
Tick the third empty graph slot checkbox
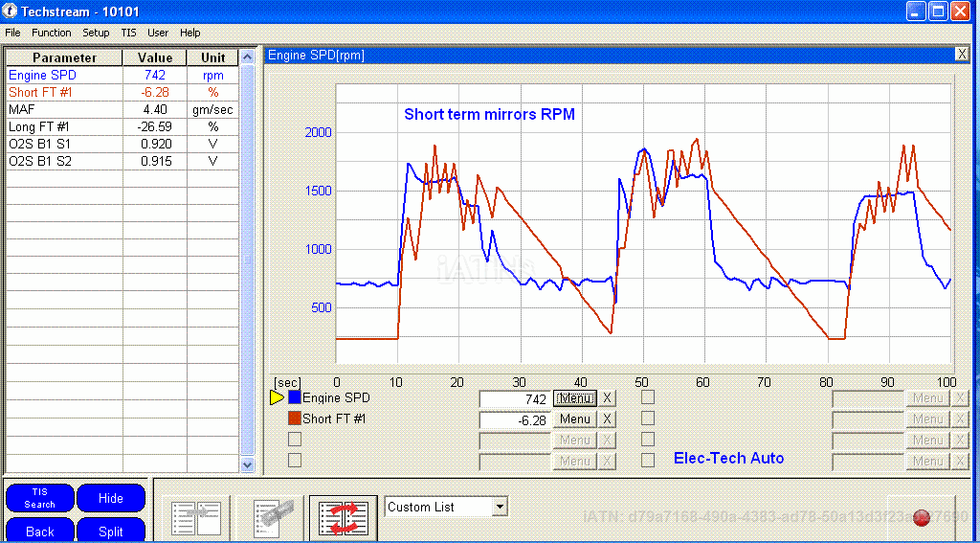pyautogui.click(x=295, y=440)
